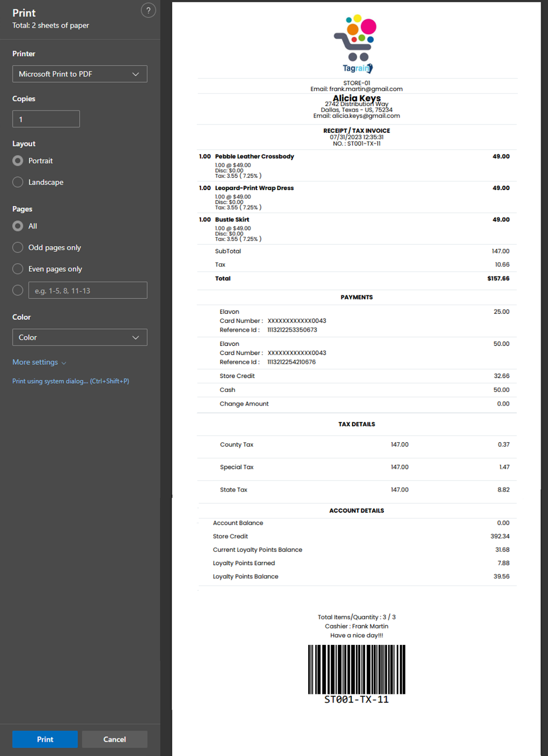The image size is (548, 756).
Task: Select Landscape layout
Action: tap(18, 182)
